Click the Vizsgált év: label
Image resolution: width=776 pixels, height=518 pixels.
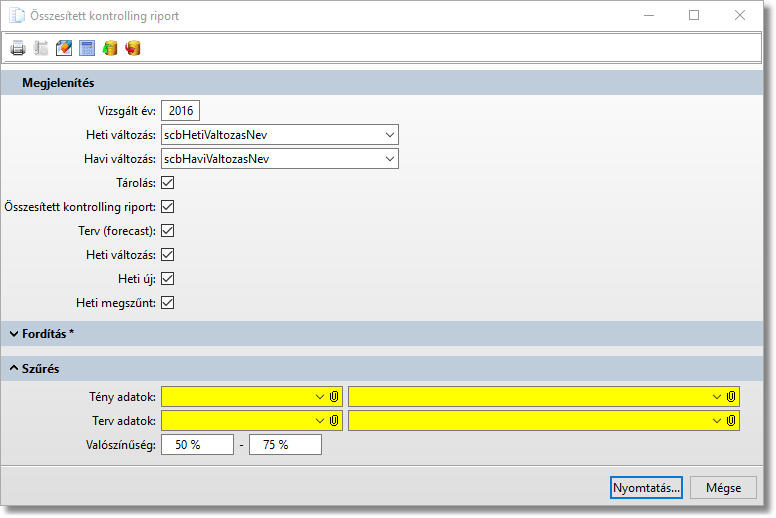pos(127,111)
